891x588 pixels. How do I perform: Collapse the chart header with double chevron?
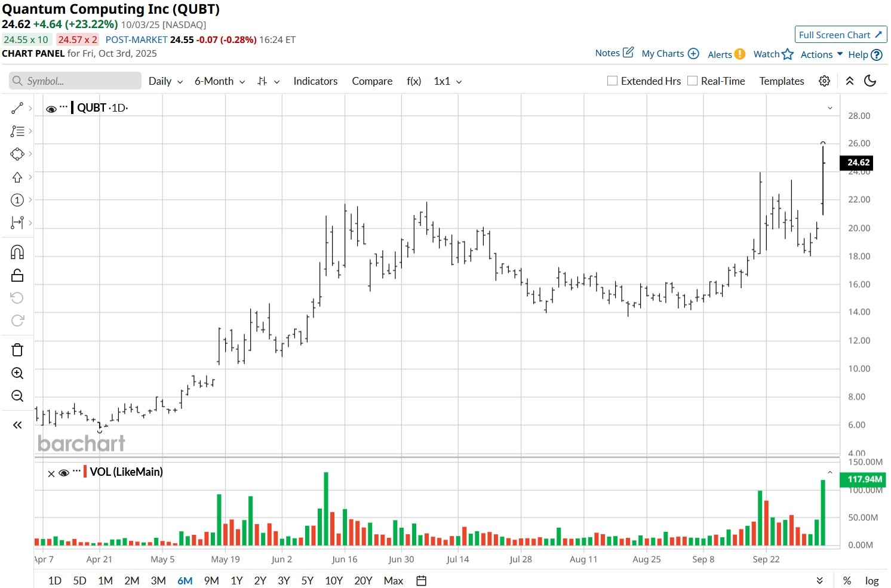tap(850, 81)
